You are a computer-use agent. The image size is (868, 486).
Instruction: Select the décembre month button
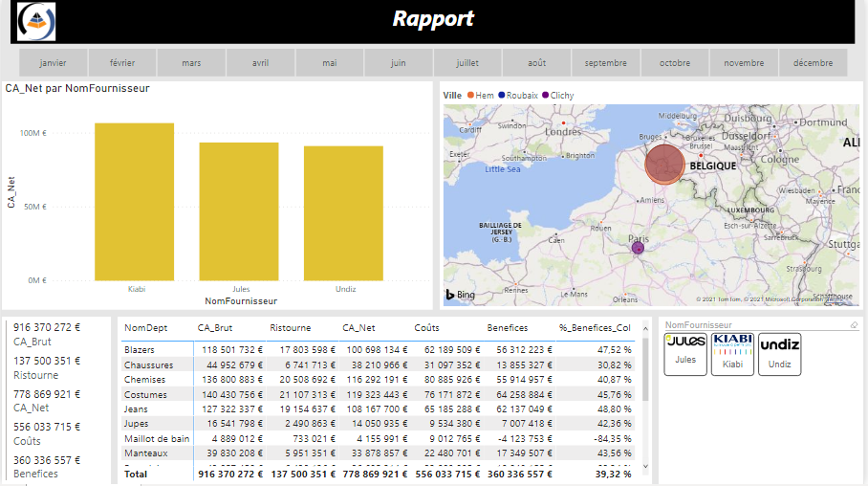(x=813, y=63)
